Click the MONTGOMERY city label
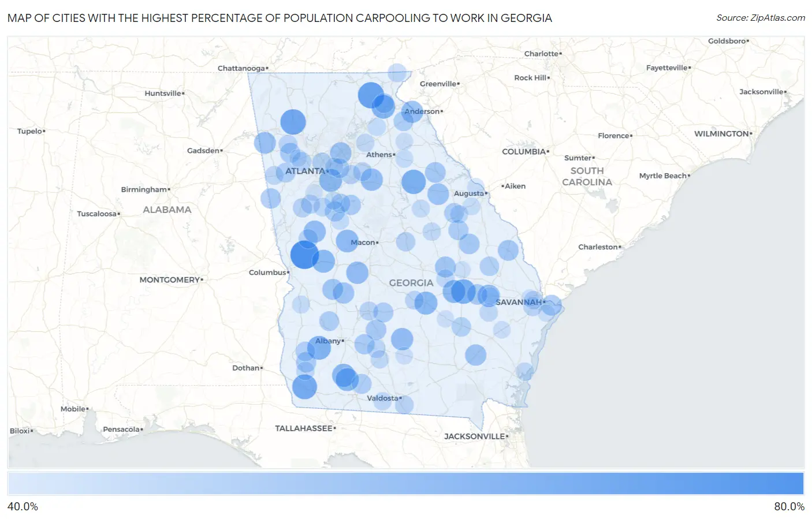The image size is (812, 519). click(x=169, y=279)
